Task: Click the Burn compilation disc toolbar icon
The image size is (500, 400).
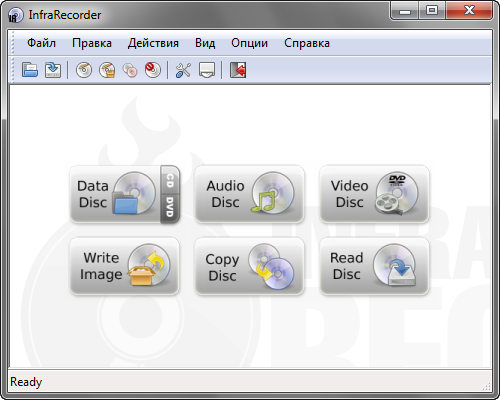Action: [84, 70]
